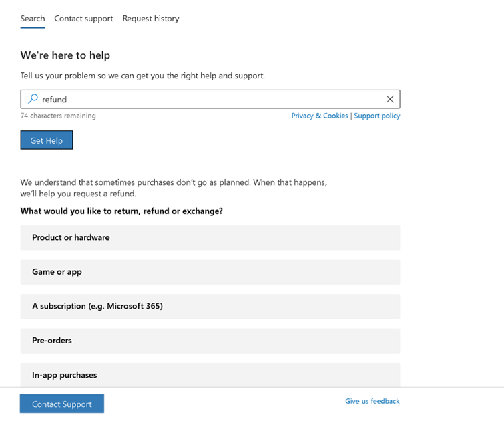Click the "We're here to help" heading
This screenshot has width=504, height=421.
[65, 55]
